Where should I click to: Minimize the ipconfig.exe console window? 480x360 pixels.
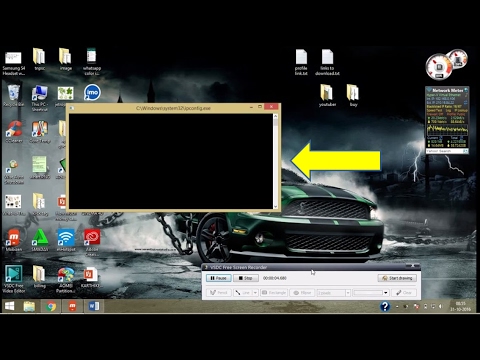(251, 107)
